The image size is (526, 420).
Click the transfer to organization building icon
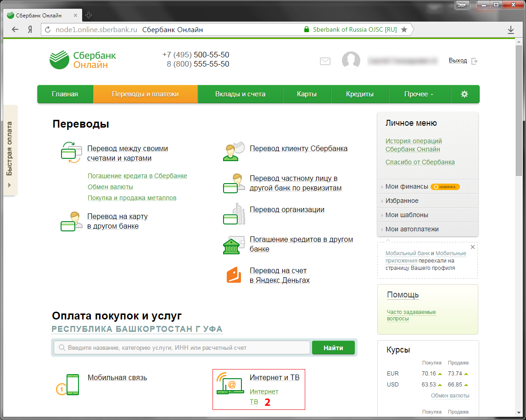tap(234, 214)
